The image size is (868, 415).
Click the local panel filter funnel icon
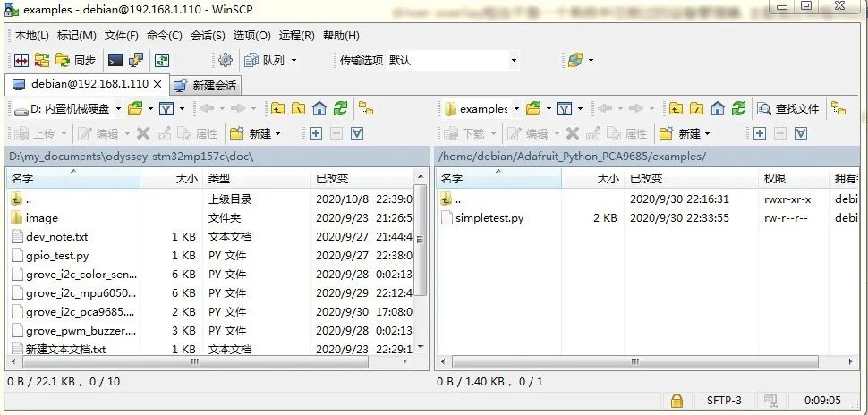pyautogui.click(x=166, y=109)
